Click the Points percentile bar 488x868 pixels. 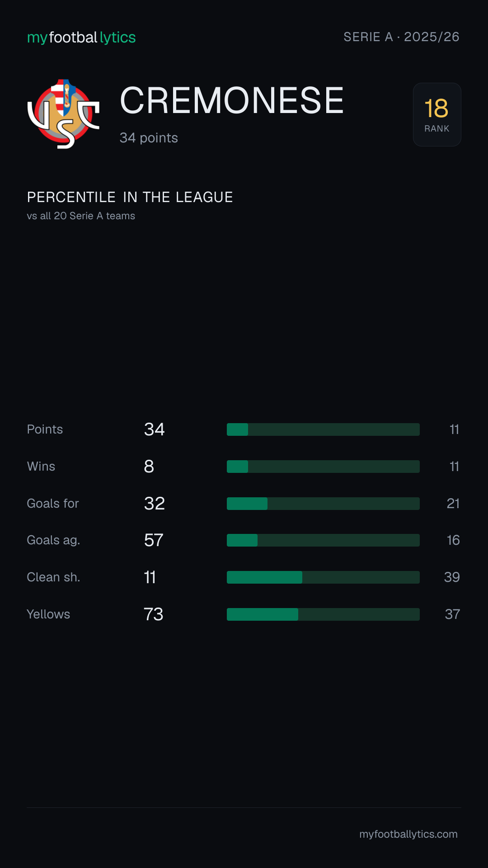point(323,429)
